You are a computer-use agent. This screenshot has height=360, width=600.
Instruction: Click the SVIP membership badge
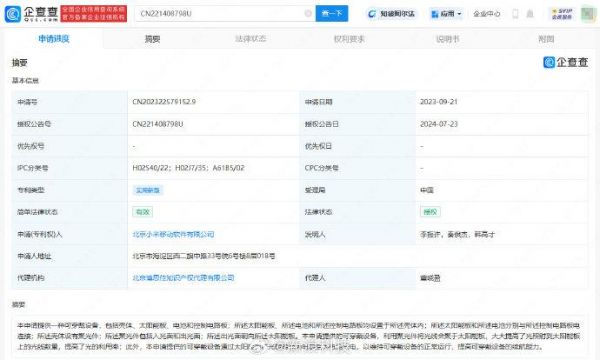point(562,14)
